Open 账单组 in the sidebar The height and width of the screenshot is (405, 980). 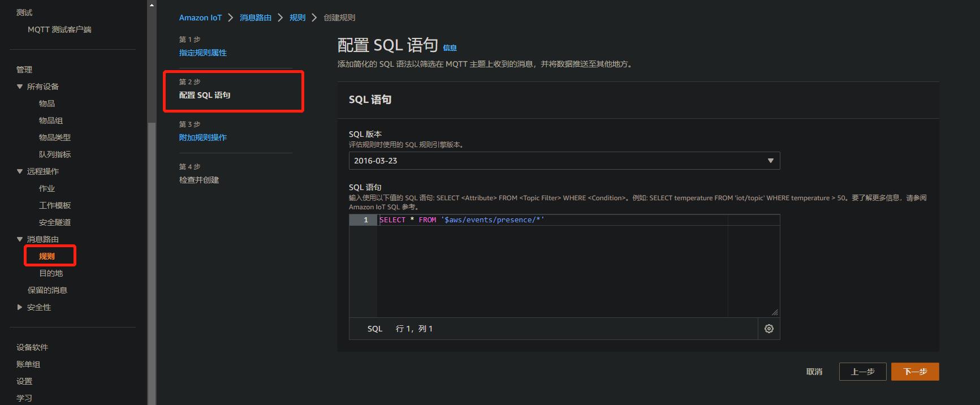pos(28,364)
